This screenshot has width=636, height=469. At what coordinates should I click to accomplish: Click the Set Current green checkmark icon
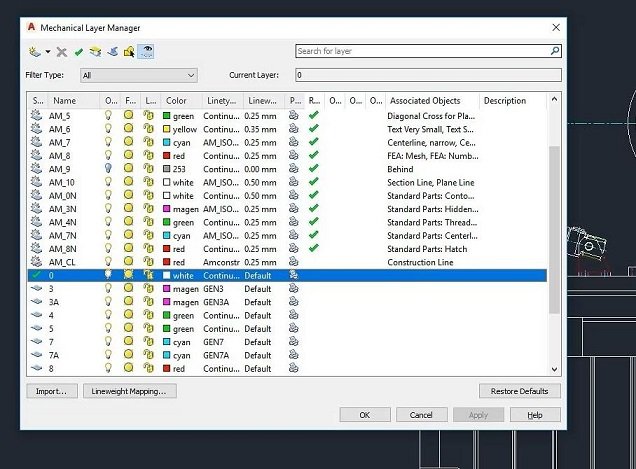click(79, 52)
